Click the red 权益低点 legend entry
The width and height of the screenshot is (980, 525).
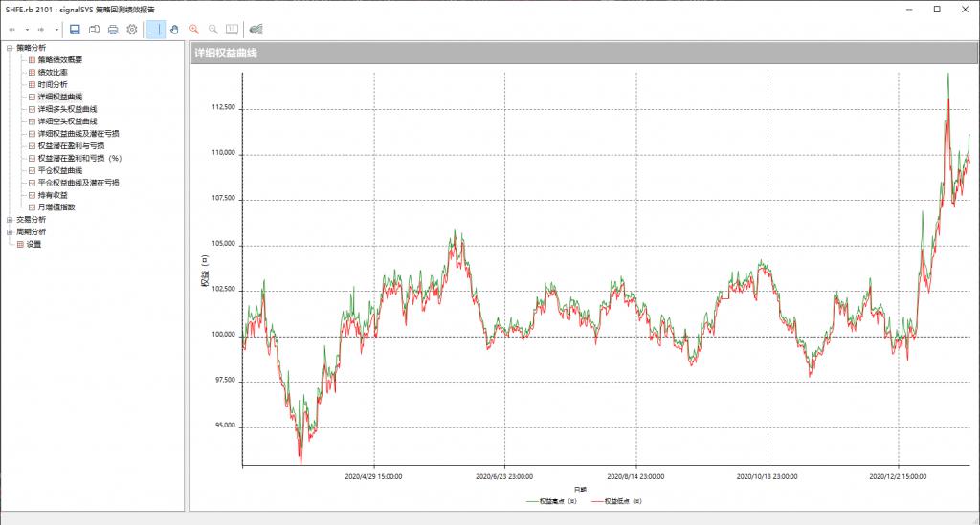616,501
